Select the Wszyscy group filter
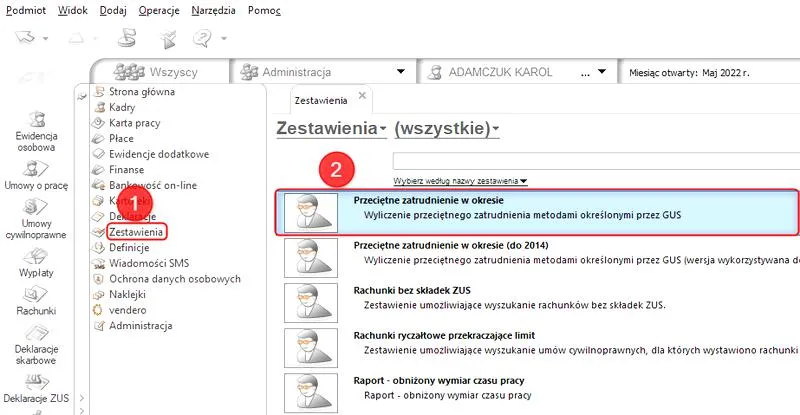800x415 pixels. coord(156,72)
